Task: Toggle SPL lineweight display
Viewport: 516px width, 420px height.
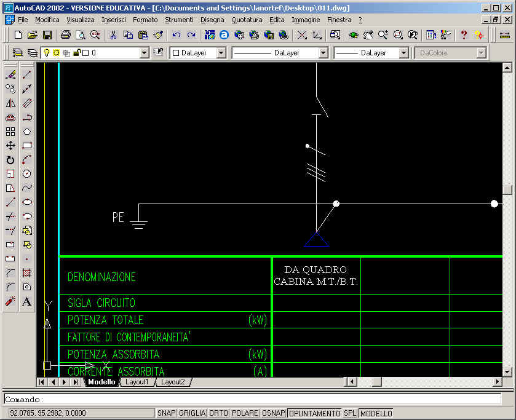Action: point(350,413)
